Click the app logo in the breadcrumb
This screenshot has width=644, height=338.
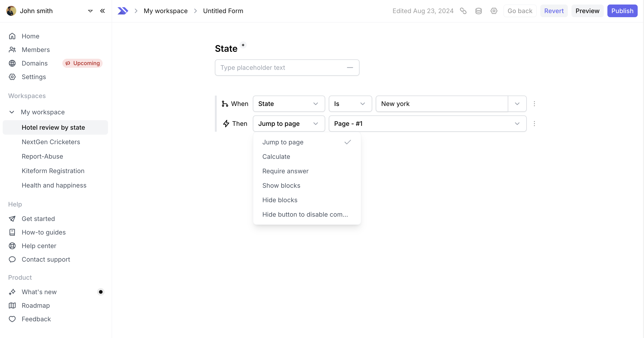[123, 11]
